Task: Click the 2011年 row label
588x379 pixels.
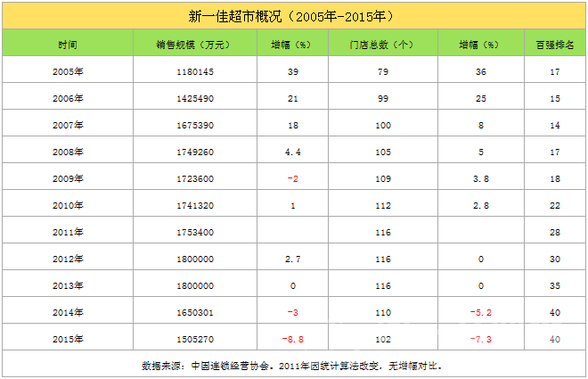Action: [x=68, y=232]
